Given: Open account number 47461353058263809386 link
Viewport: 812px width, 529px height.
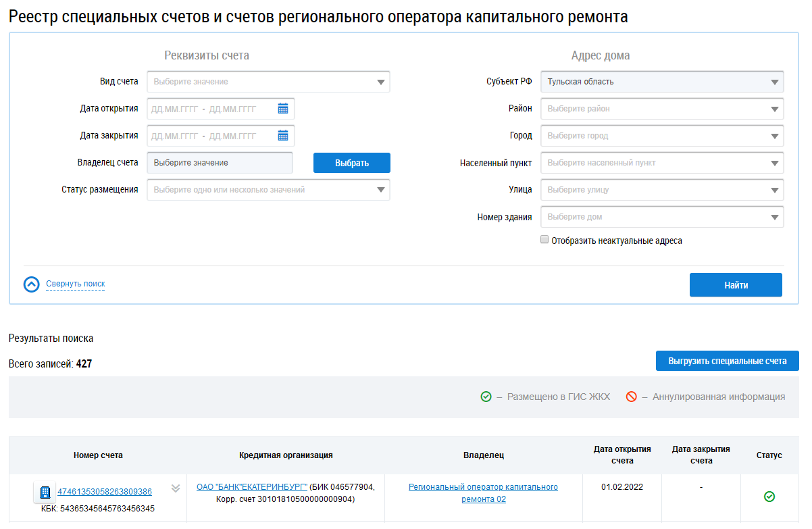Looking at the screenshot, I should coord(105,492).
